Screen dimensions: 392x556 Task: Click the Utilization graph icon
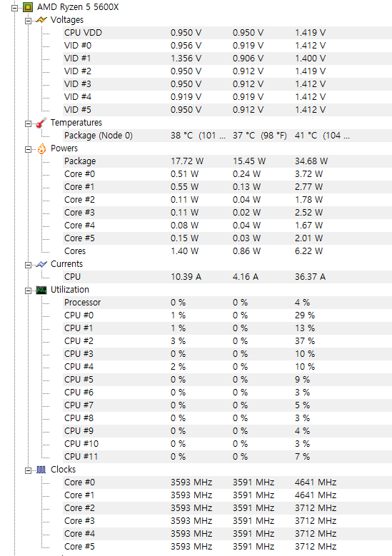tap(41, 290)
